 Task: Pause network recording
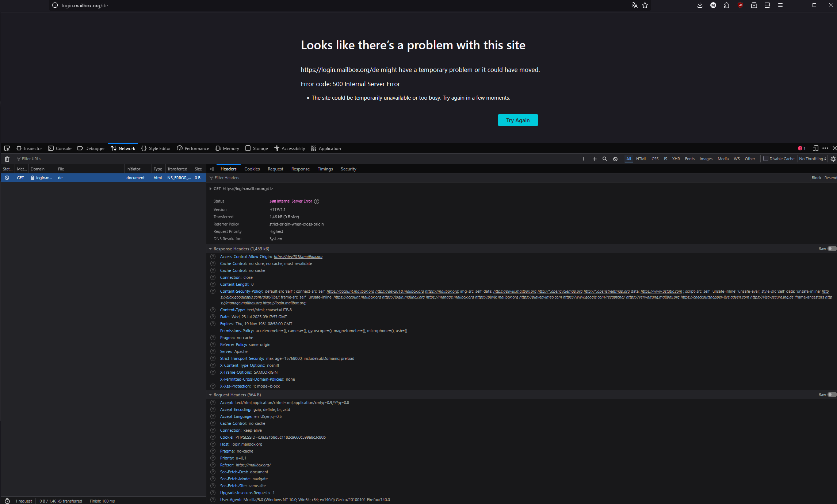(585, 159)
